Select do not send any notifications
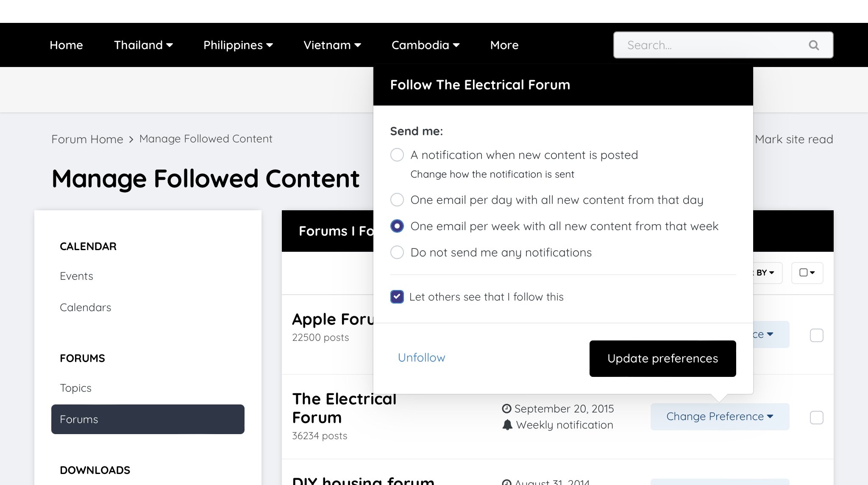 tap(397, 252)
